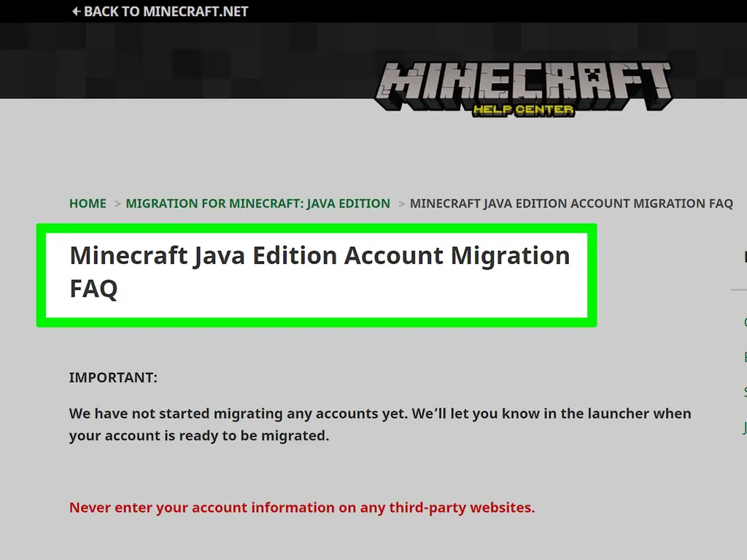Open Migration for Minecraft: Java Edition breadcrumb
The width and height of the screenshot is (747, 560).
[258, 203]
